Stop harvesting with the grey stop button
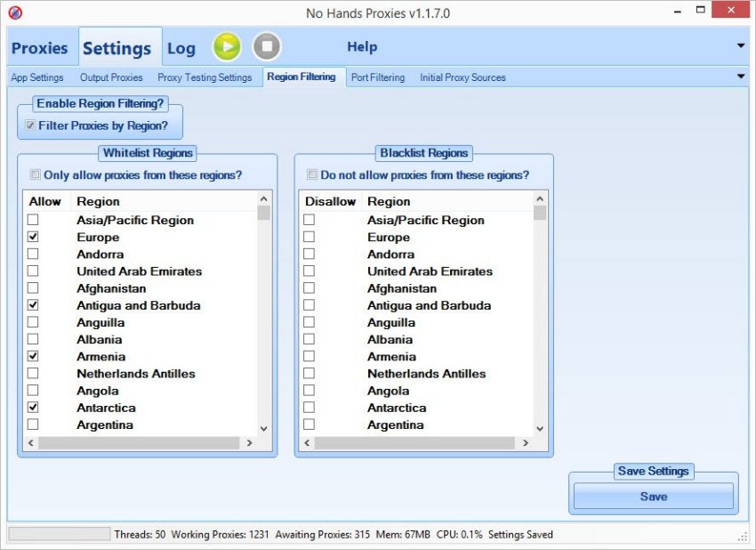Image resolution: width=756 pixels, height=550 pixels. (267, 47)
